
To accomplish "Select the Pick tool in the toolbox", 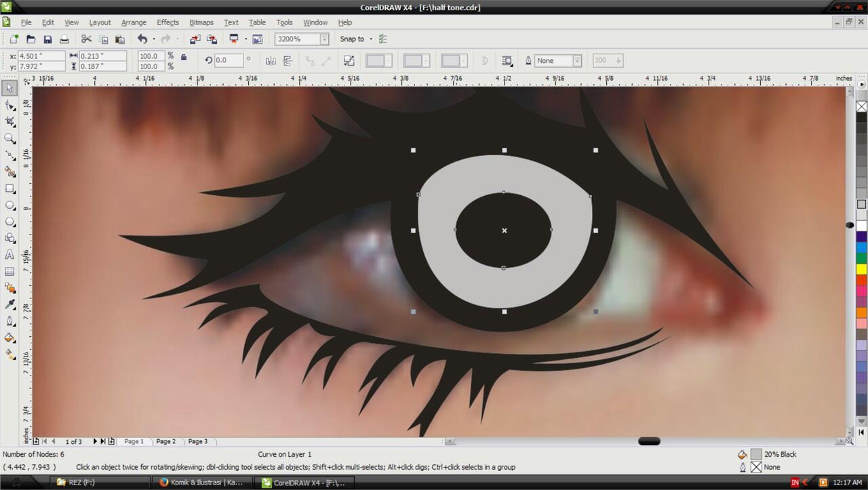I will [x=9, y=88].
